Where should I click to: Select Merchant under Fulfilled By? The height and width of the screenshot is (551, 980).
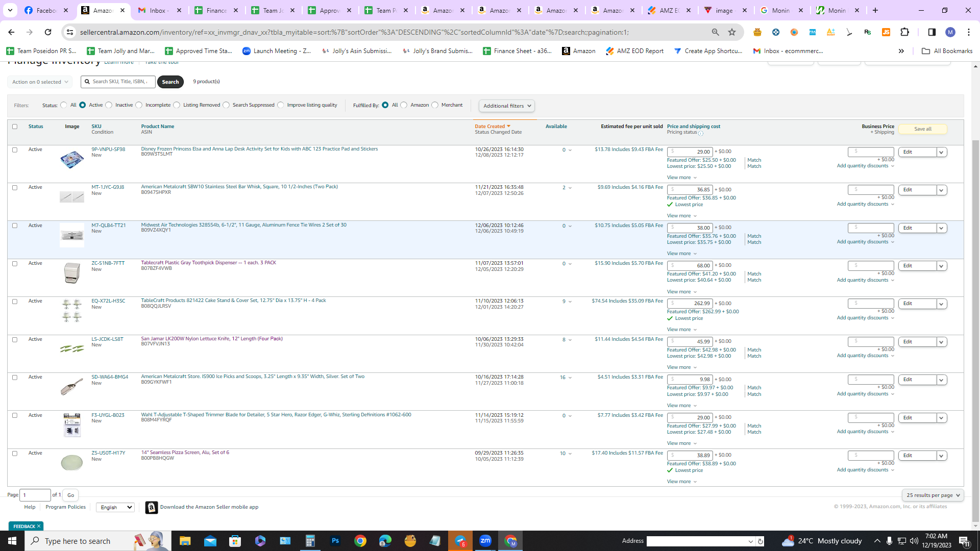tap(435, 105)
